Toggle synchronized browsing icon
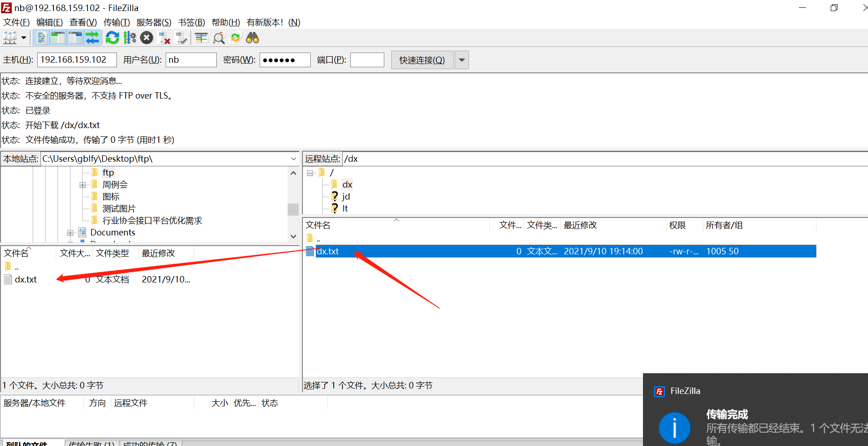Screen dimensions: 868x446 click(x=236, y=38)
